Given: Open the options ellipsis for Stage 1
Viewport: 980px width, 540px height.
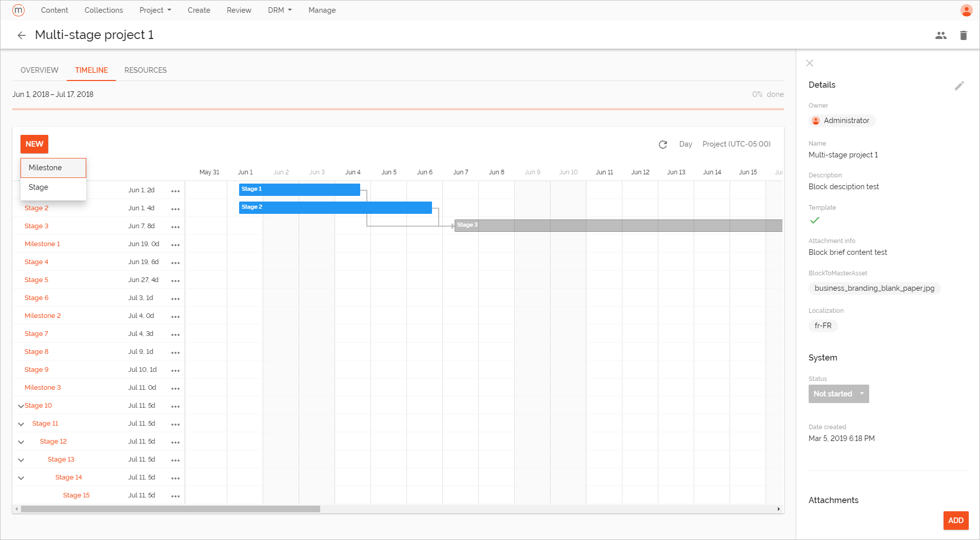Looking at the screenshot, I should [175, 190].
